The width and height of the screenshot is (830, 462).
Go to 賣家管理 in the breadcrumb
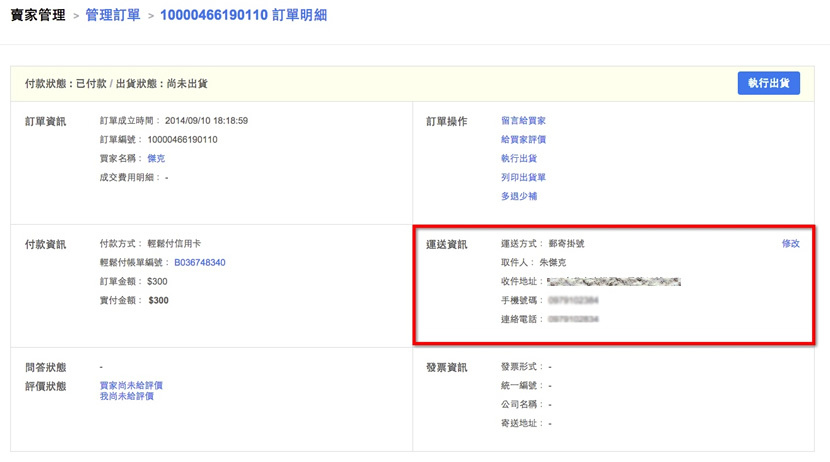[x=38, y=16]
